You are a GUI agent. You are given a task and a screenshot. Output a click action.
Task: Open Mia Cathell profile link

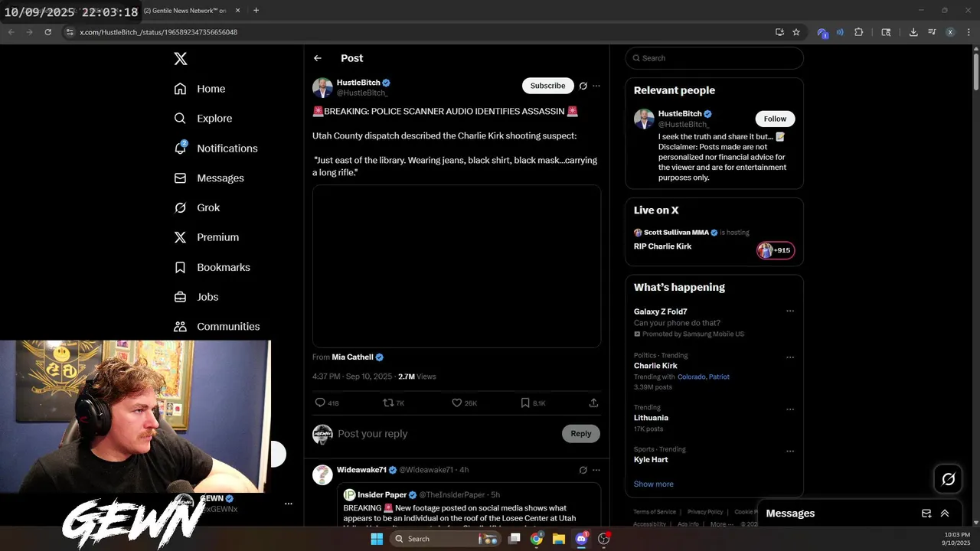(x=352, y=357)
